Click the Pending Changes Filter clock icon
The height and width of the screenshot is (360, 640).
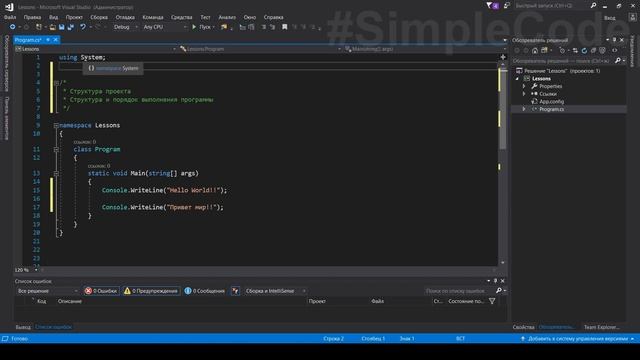tap(562, 51)
